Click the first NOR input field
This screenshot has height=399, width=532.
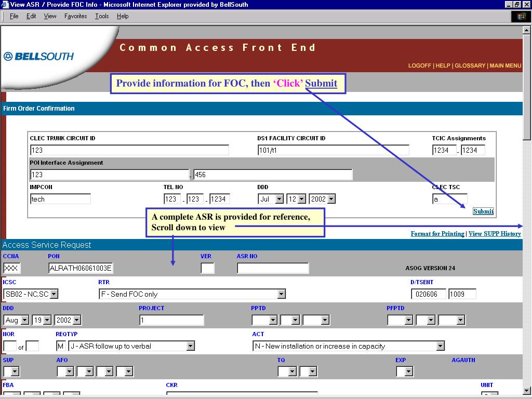pyautogui.click(x=10, y=346)
